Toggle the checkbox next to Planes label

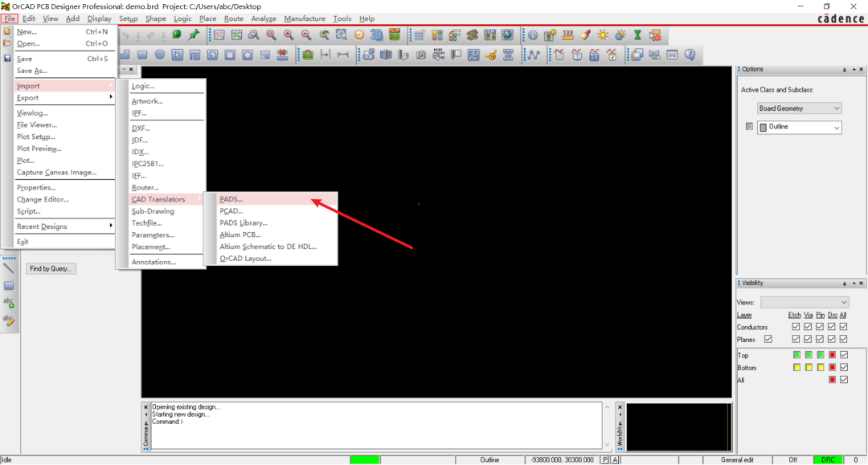(768, 339)
